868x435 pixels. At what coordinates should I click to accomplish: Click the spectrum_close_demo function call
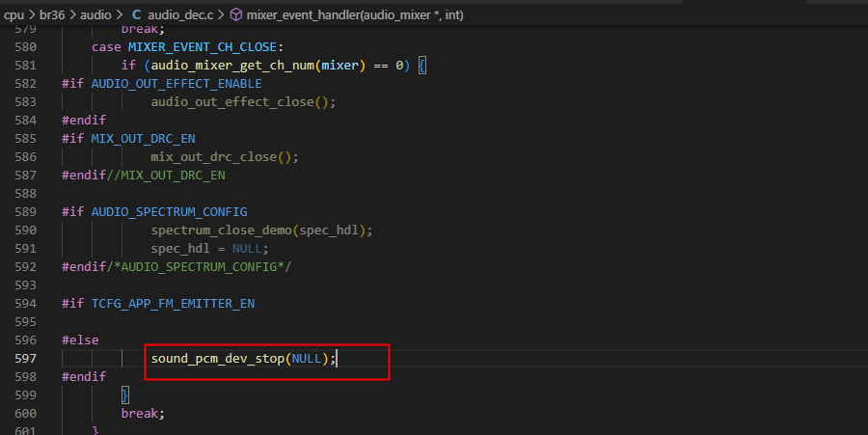coord(222,231)
